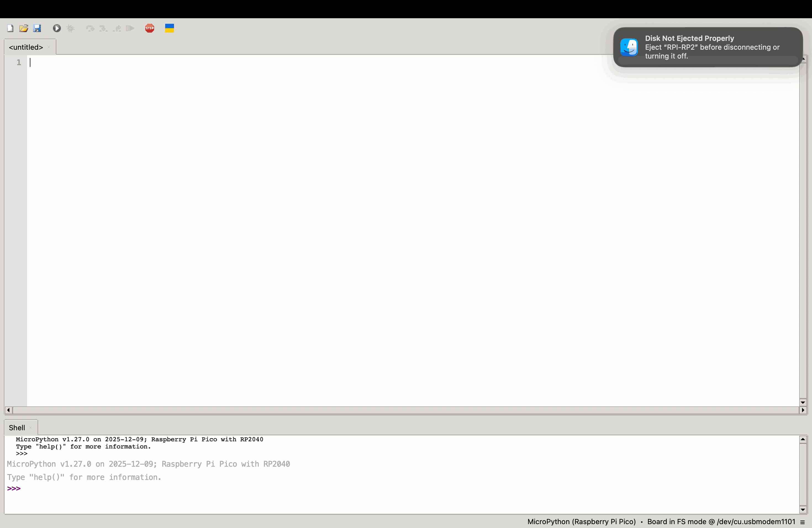Click the Shell's scrollbar down arrow

pos(803,510)
